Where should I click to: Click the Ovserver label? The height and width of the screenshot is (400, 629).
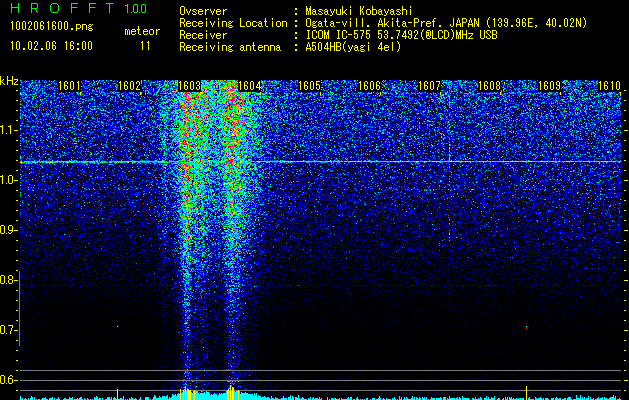point(203,12)
